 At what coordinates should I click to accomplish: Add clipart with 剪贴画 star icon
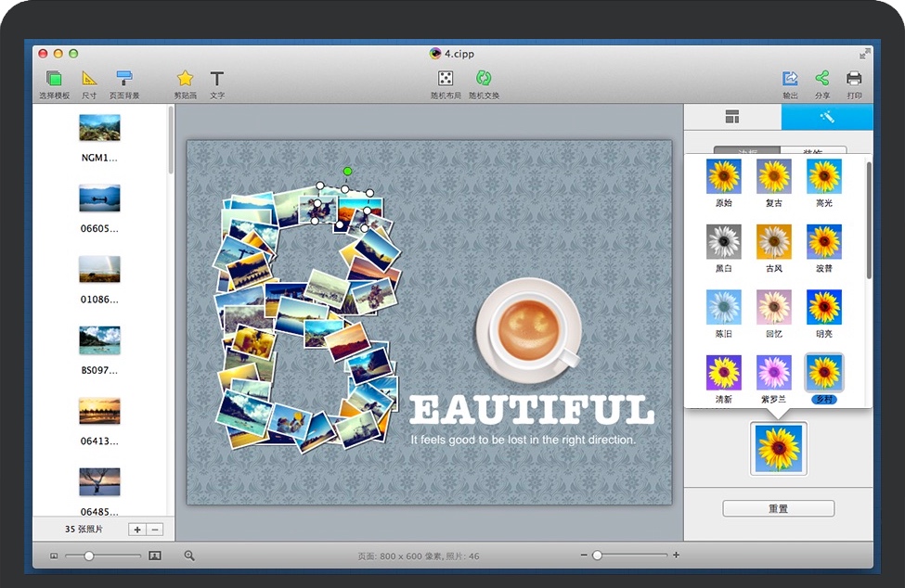pos(185,79)
